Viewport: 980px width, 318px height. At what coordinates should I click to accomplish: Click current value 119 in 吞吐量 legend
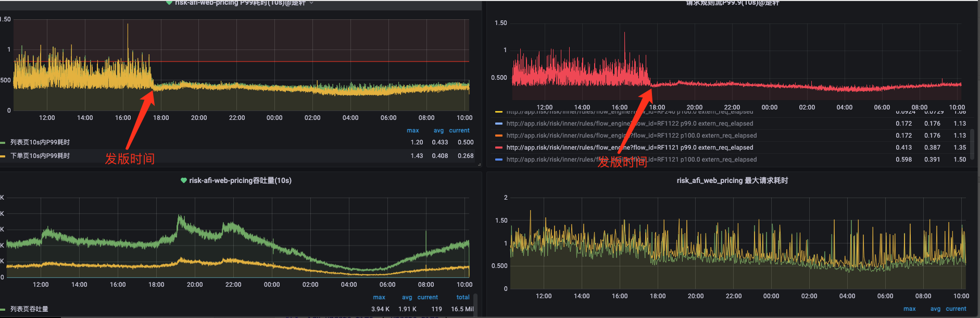436,309
